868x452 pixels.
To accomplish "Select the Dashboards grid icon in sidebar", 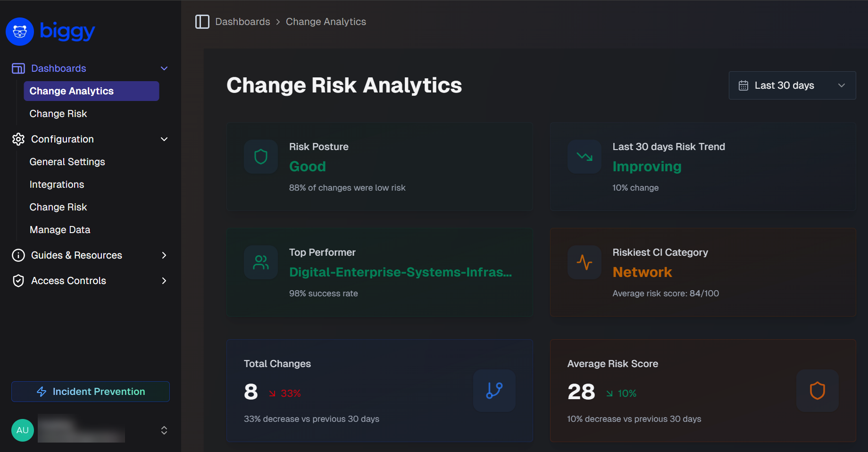I will [18, 68].
